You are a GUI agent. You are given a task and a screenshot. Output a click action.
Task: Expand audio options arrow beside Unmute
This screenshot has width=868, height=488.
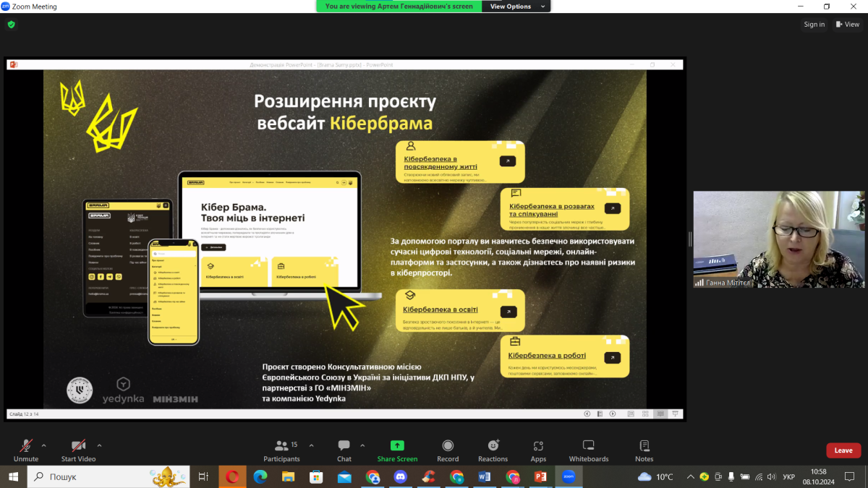(x=44, y=445)
